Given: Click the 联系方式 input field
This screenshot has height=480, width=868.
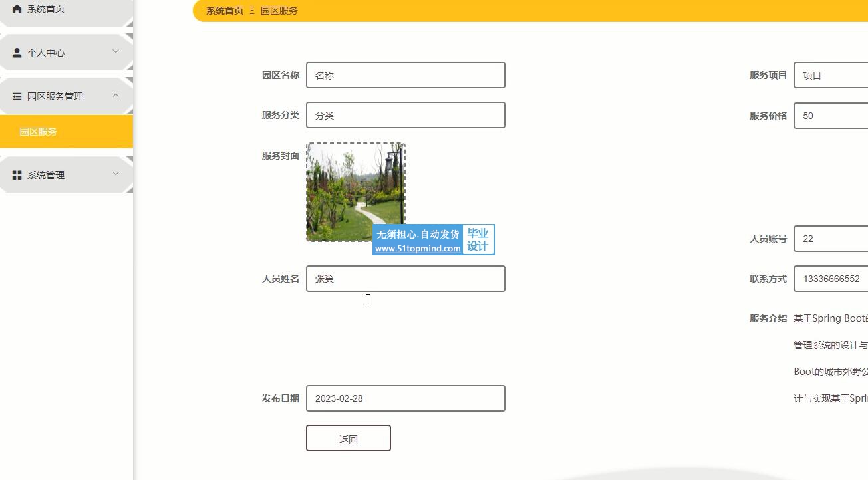Looking at the screenshot, I should (x=831, y=279).
